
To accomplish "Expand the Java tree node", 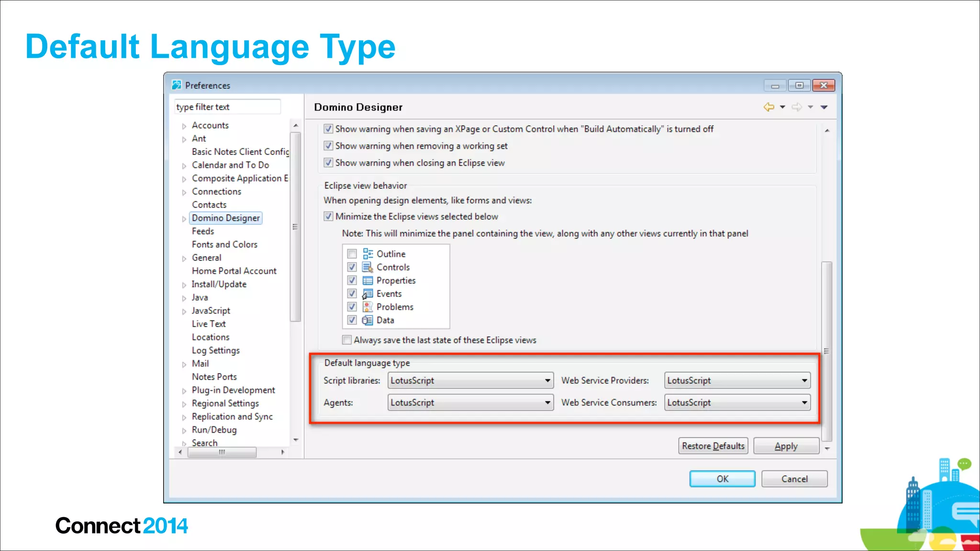I will [184, 298].
